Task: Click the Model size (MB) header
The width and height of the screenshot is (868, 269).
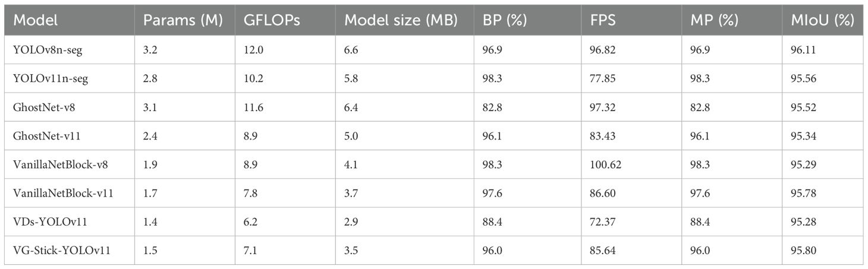Action: click(x=401, y=20)
